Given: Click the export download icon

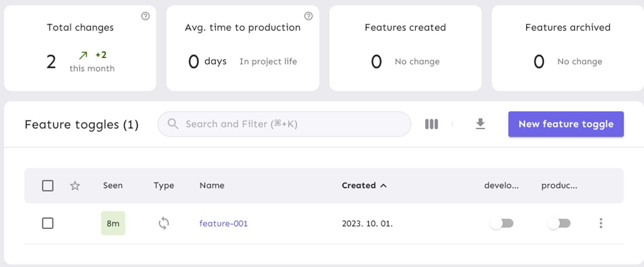Looking at the screenshot, I should click(480, 124).
